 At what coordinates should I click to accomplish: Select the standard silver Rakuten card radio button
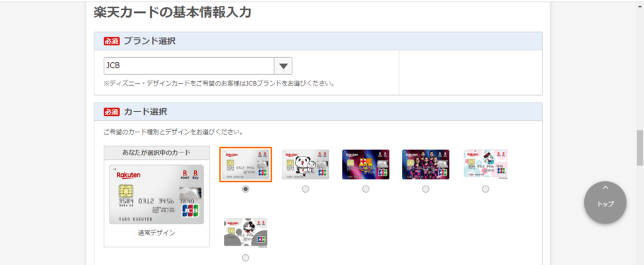click(x=246, y=189)
